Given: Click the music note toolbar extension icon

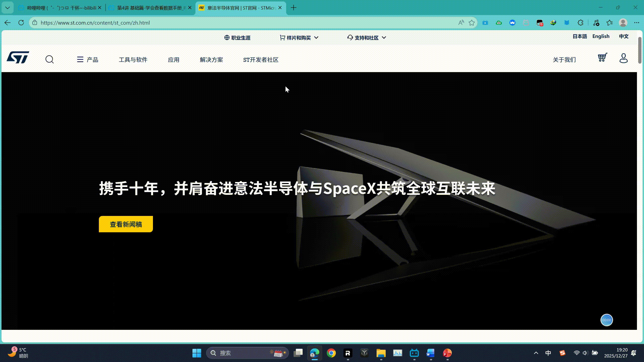Looking at the screenshot, I should pyautogui.click(x=596, y=23).
